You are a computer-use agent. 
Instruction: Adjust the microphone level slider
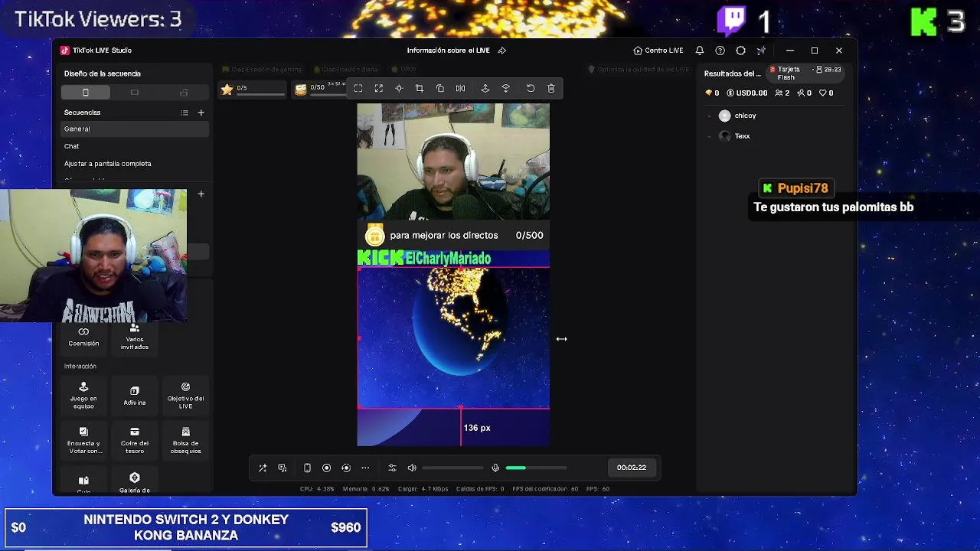coord(536,468)
